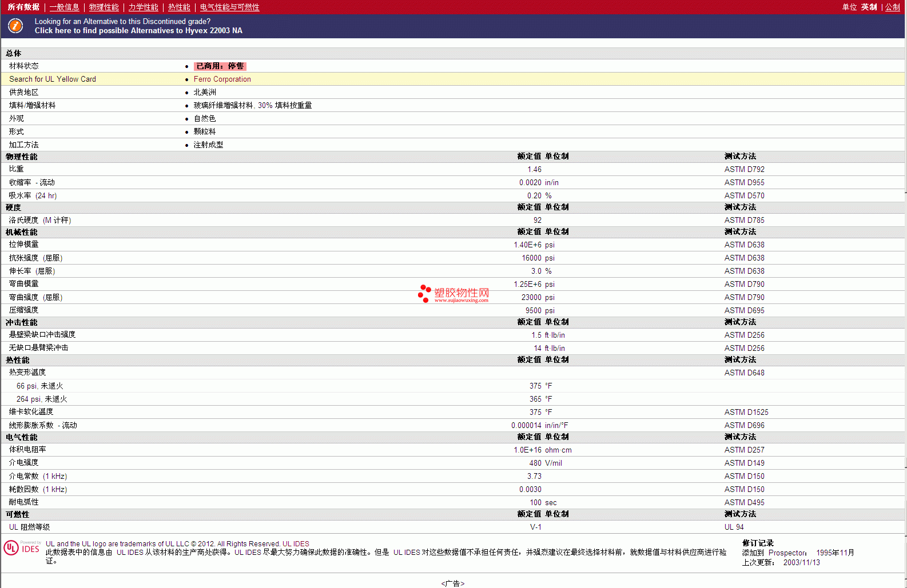
Task: Click 耗散因数 value 0.0030
Action: tap(530, 490)
